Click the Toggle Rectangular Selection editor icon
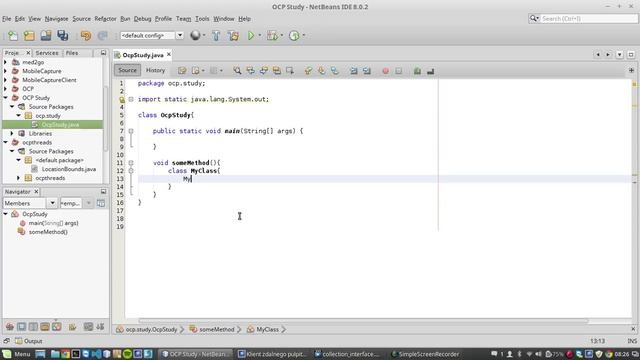 tap(290, 71)
